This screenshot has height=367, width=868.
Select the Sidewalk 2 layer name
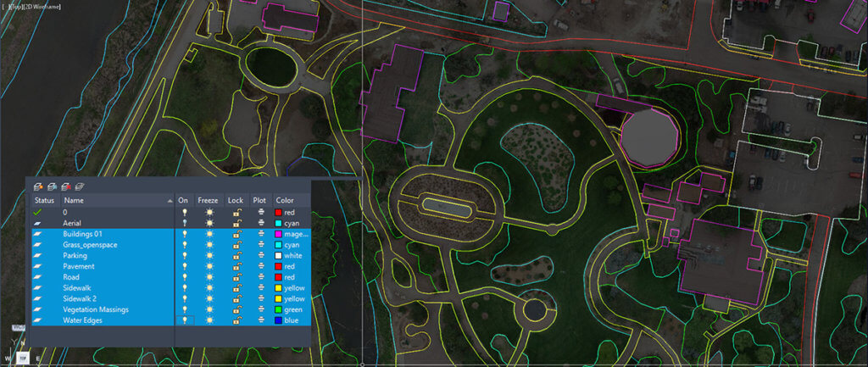79,299
